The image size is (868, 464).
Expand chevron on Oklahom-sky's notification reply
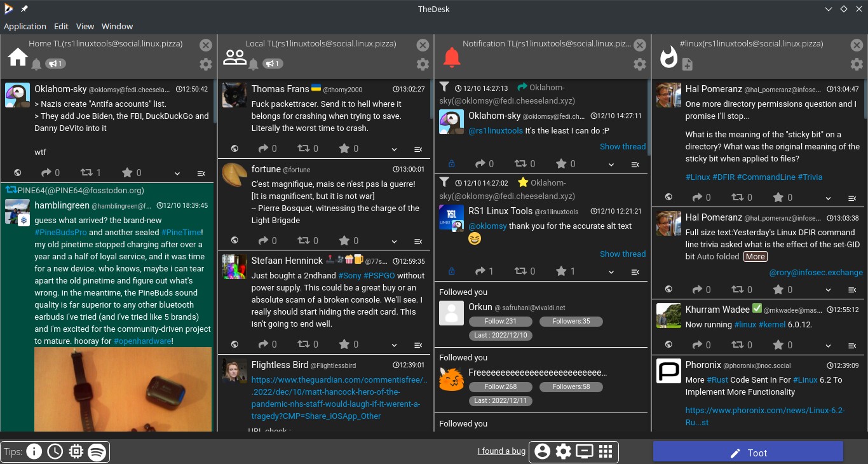(611, 164)
